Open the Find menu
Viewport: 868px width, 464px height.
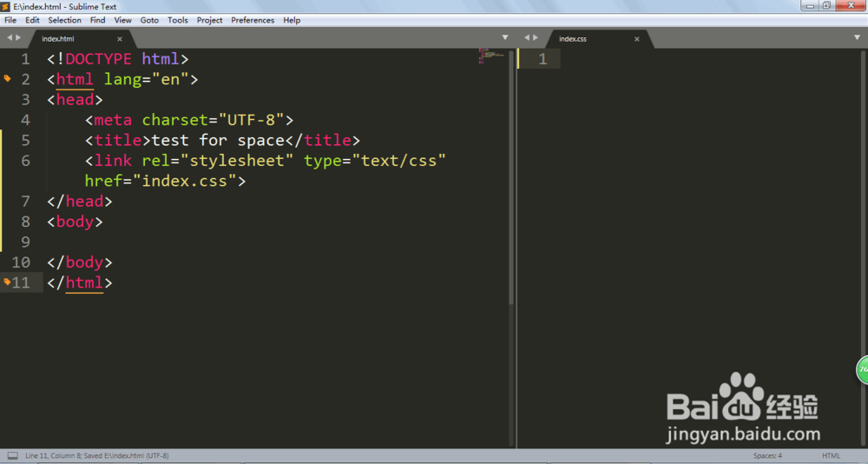[97, 20]
